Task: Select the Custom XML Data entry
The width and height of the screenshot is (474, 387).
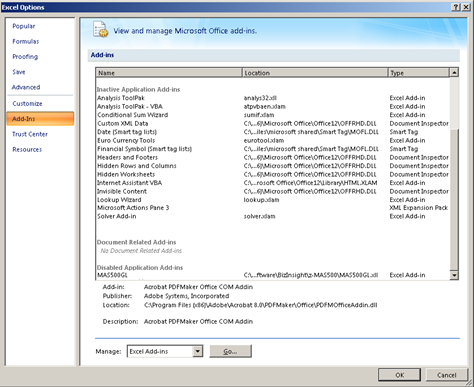Action: click(272, 124)
